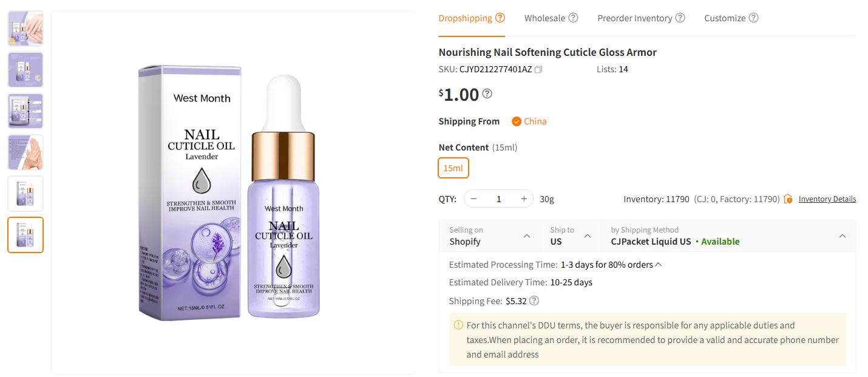Image resolution: width=868 pixels, height=377 pixels.
Task: Open the Customize tab
Action: (726, 18)
